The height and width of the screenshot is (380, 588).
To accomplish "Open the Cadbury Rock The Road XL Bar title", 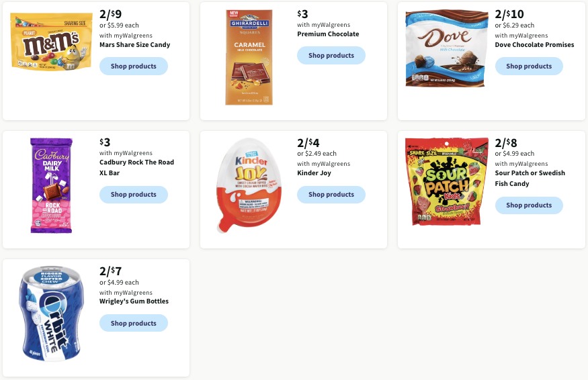I will 136,168.
